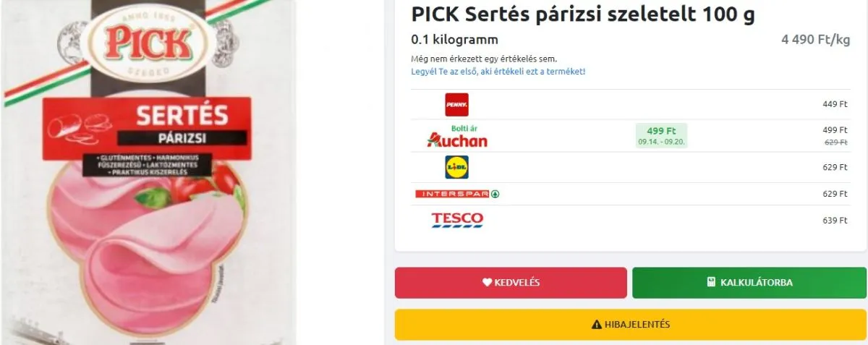
Task: Click the warning triangle icon on Hibajelentés
Action: coord(597,325)
